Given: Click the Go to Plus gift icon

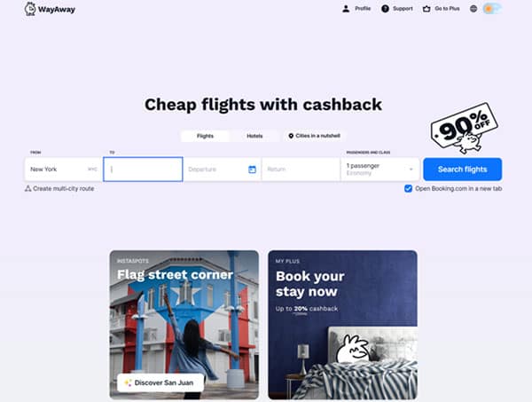Looking at the screenshot, I should coord(426,9).
